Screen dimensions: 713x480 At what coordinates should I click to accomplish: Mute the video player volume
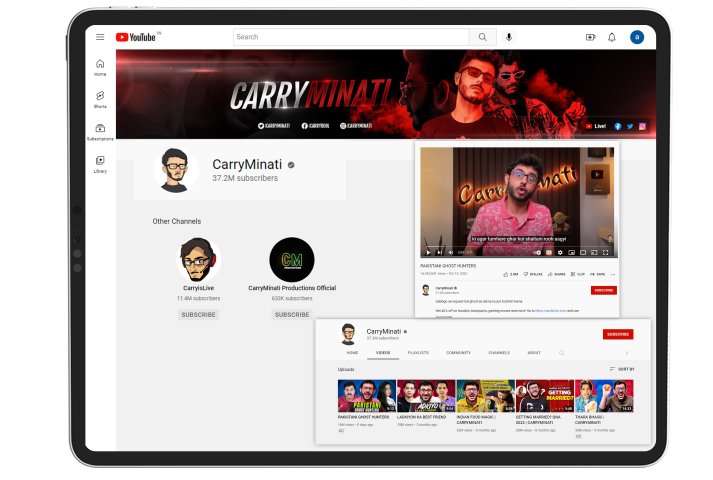pos(450,252)
